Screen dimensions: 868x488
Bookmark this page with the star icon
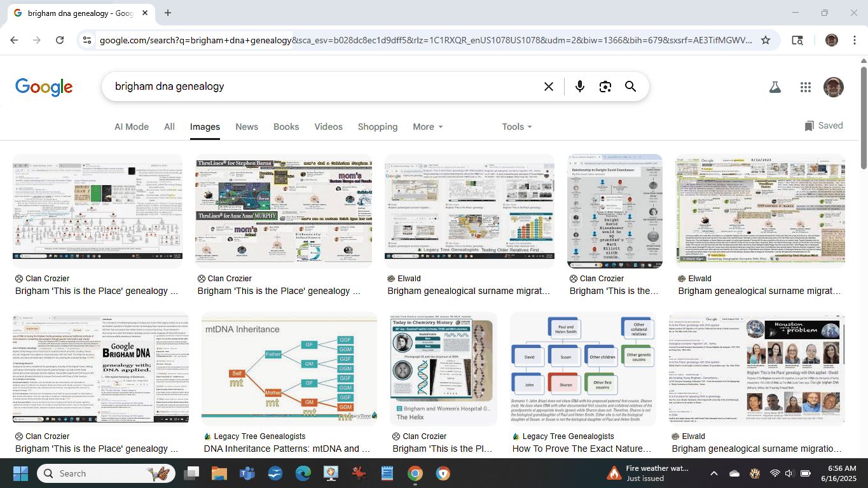[766, 40]
